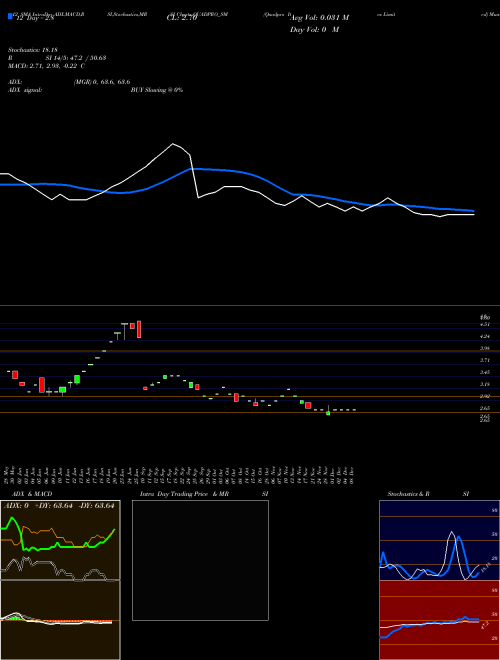Open the ADX chart with green line

pyautogui.click(x=60, y=540)
